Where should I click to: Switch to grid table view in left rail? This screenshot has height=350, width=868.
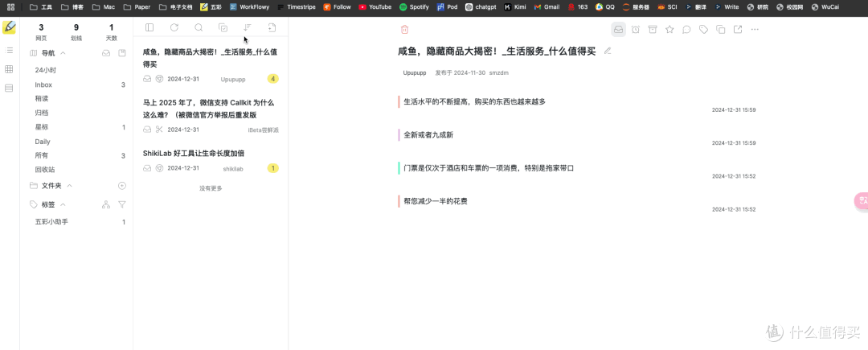[9, 69]
